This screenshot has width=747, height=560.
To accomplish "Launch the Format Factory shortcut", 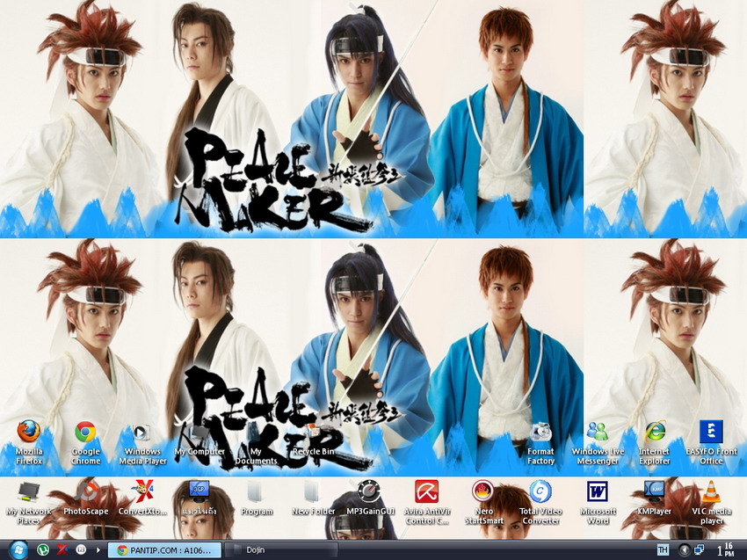I will click(540, 444).
